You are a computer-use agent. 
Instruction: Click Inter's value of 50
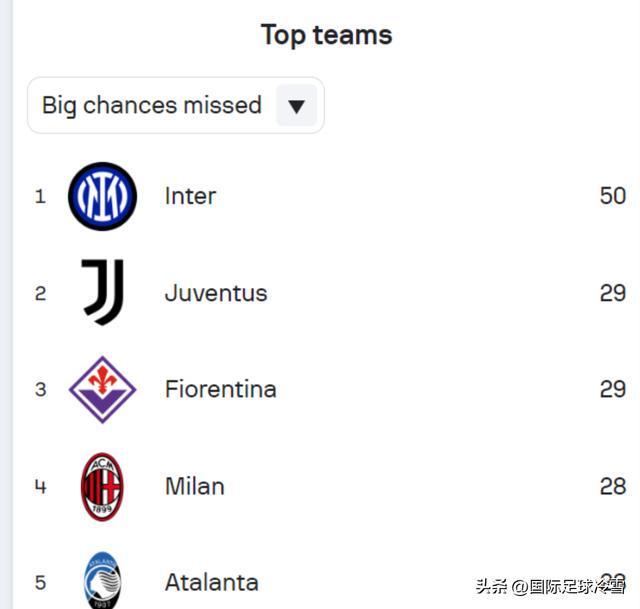[x=612, y=196]
